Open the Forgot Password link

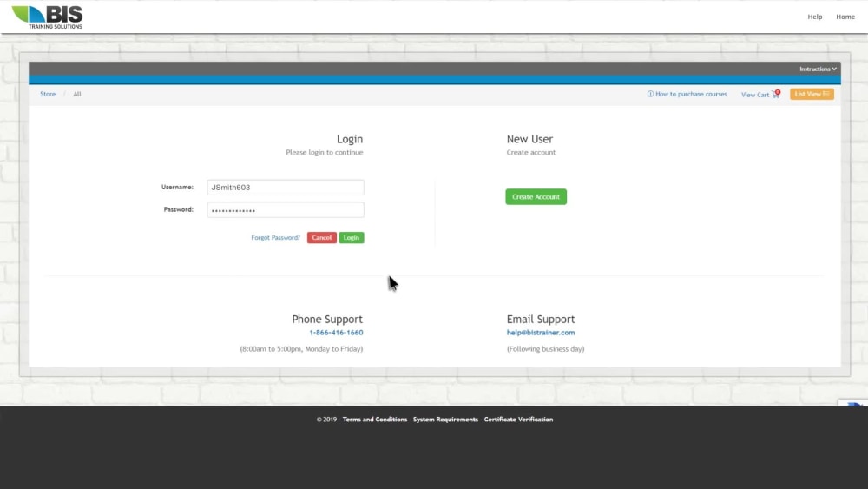click(276, 238)
